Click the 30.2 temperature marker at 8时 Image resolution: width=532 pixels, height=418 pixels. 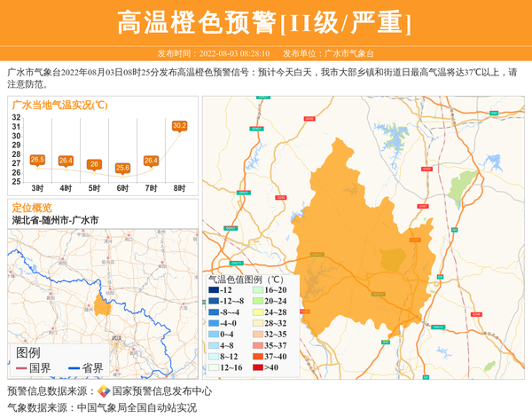coord(179,126)
